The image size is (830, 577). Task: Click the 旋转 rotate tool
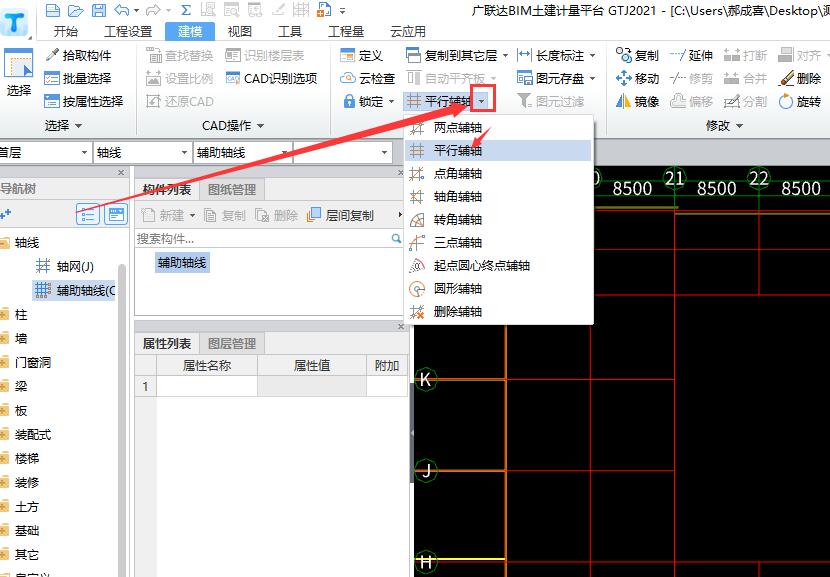click(800, 101)
